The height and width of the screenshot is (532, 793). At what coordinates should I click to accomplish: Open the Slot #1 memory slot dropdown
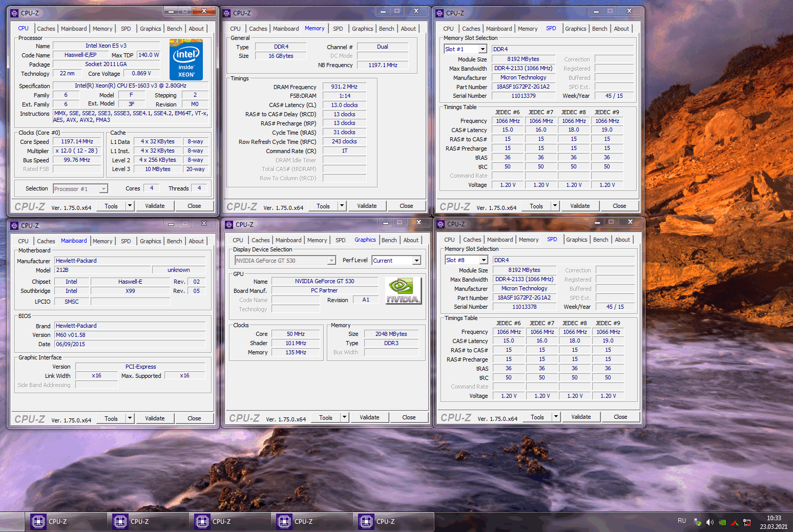point(483,49)
